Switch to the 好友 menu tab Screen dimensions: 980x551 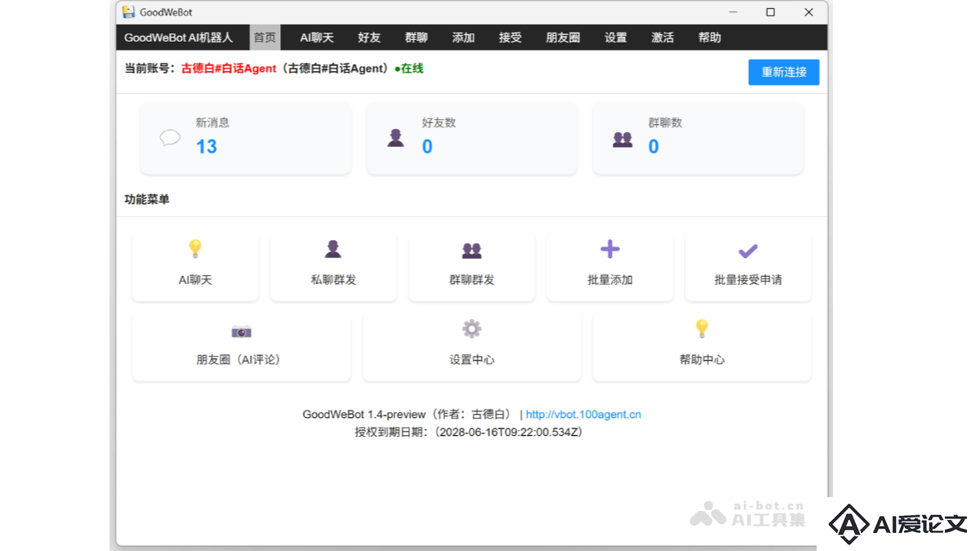click(x=369, y=38)
